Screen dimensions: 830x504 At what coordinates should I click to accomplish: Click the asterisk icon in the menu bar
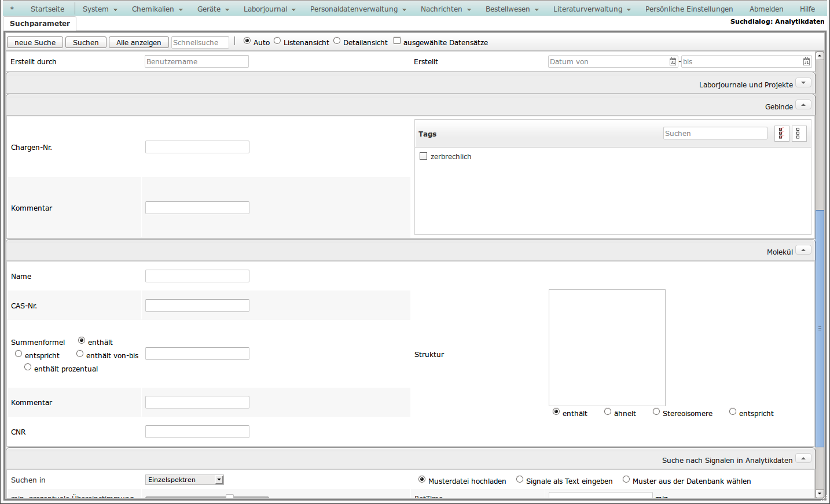(12, 9)
